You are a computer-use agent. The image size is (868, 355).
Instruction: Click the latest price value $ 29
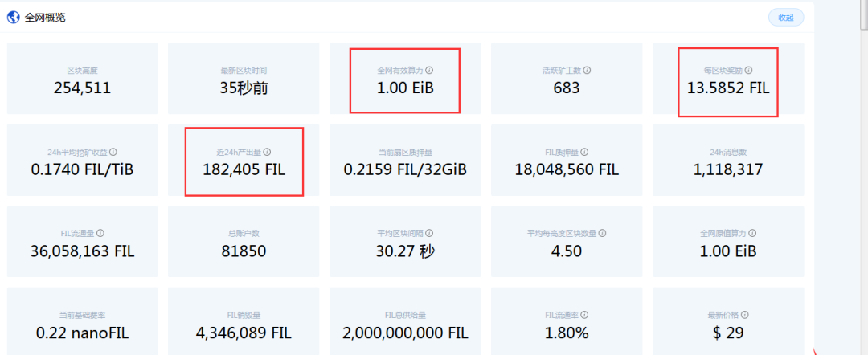[728, 333]
